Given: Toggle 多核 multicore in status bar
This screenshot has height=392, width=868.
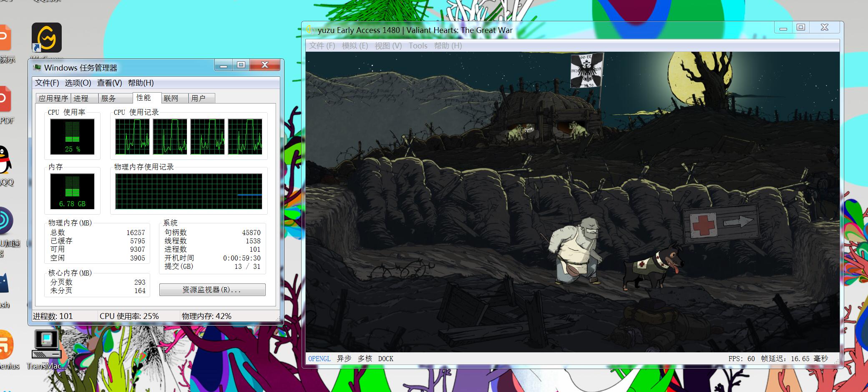Looking at the screenshot, I should [x=365, y=359].
